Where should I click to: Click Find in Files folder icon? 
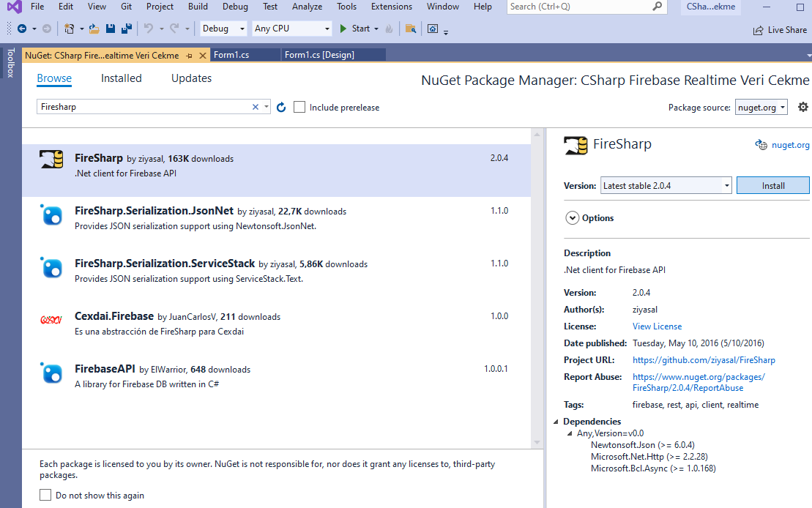411,29
